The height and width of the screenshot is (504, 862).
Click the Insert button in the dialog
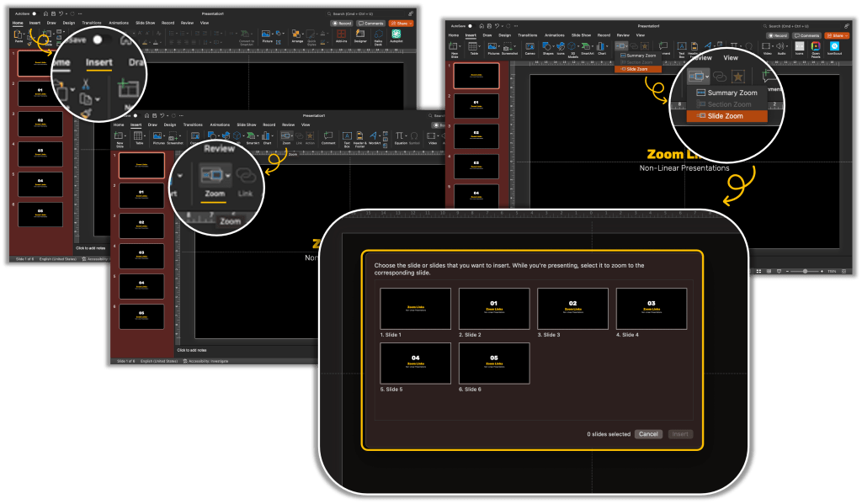coord(680,434)
